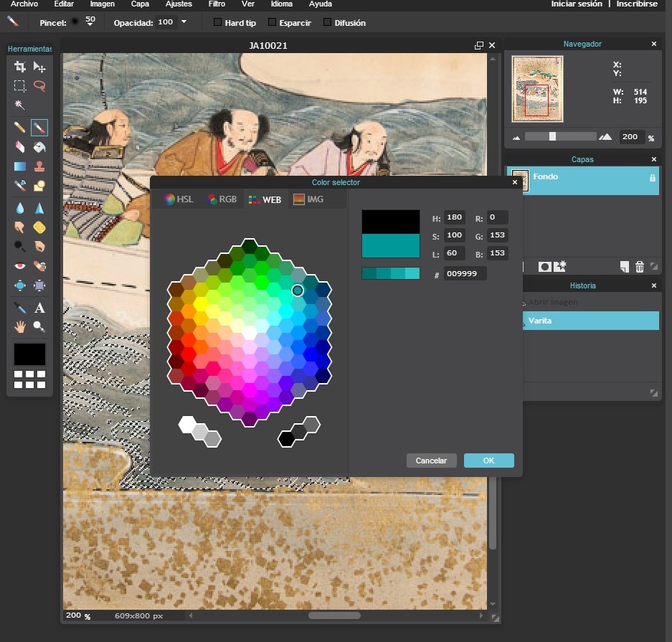Select the Pencil tool
The image size is (672, 642).
tap(19, 127)
